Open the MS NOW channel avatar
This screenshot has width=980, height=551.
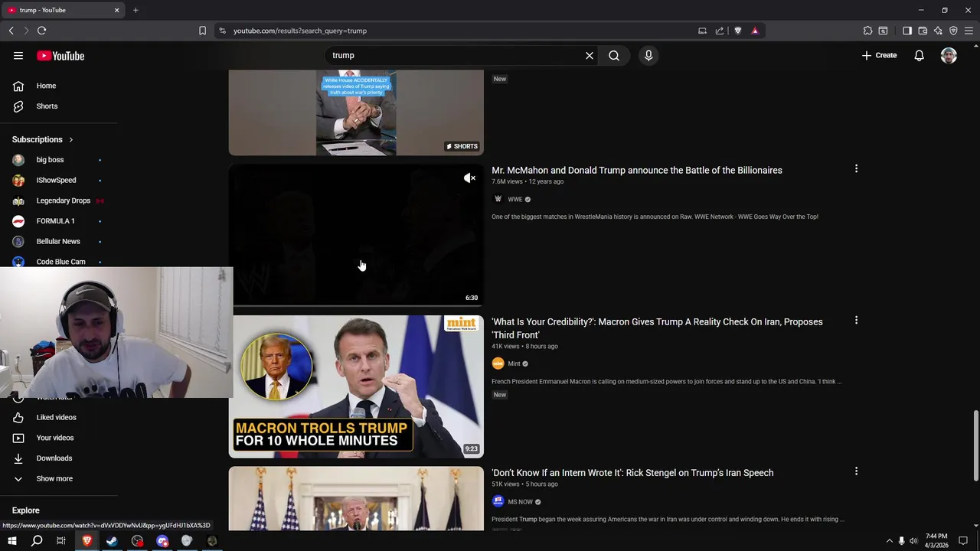(498, 501)
